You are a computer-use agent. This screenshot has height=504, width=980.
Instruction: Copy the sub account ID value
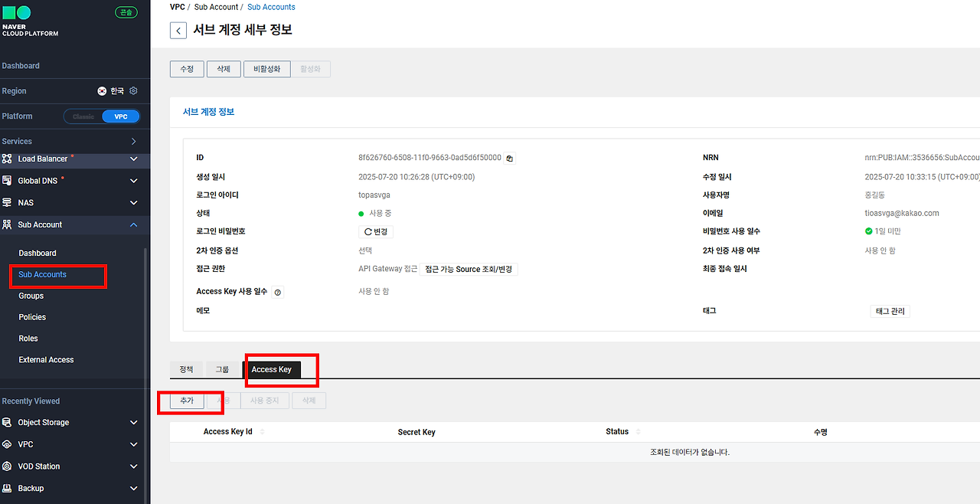click(x=510, y=158)
